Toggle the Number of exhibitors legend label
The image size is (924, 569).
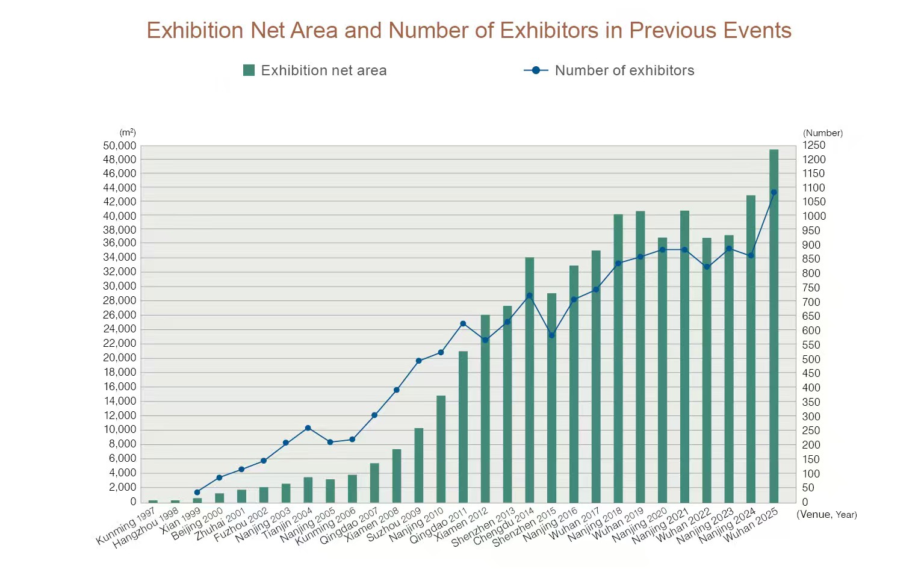[x=624, y=70]
